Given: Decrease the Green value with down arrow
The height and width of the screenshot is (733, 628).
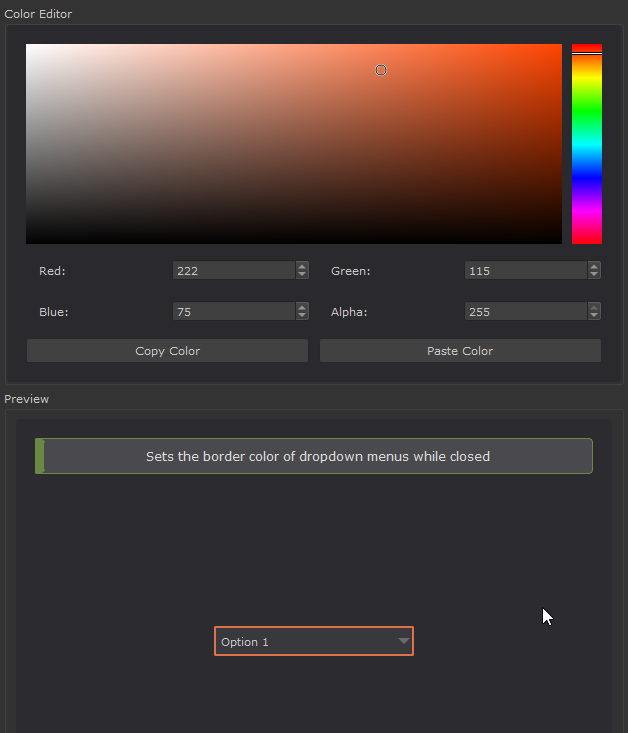Looking at the screenshot, I should click(594, 274).
